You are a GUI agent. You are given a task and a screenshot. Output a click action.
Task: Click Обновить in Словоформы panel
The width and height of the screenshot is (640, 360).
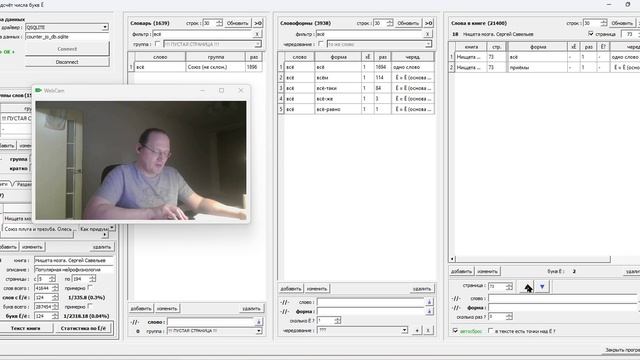[x=408, y=23]
